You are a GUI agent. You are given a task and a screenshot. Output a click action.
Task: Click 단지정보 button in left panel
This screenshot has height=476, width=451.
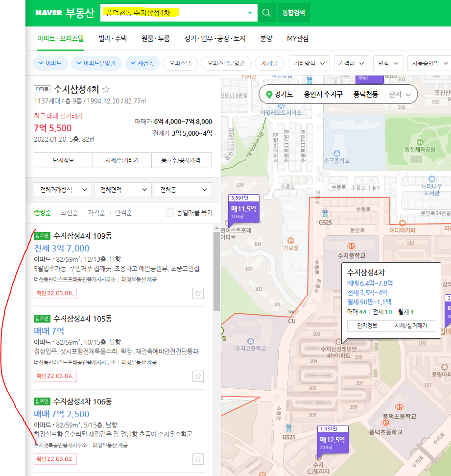tap(63, 160)
